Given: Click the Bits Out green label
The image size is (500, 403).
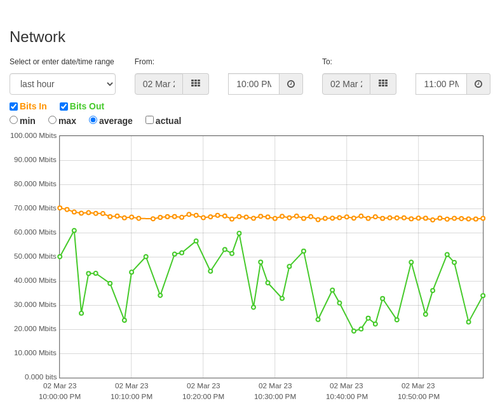Looking at the screenshot, I should pos(87,106).
